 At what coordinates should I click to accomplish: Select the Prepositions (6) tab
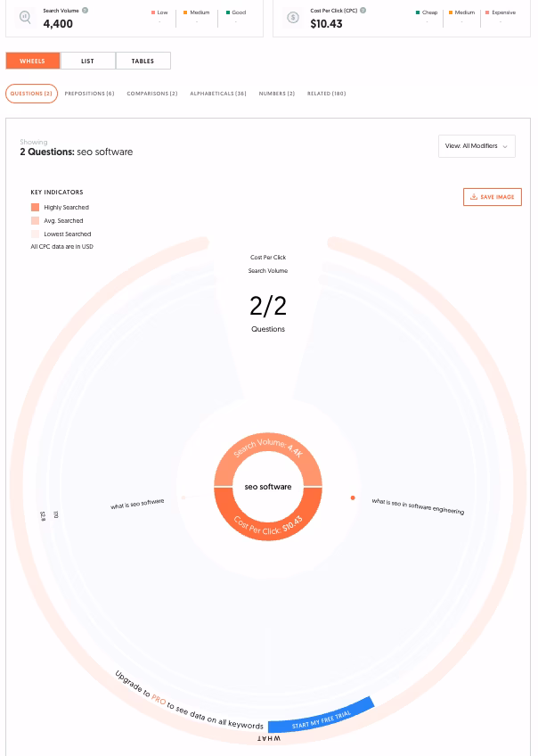[90, 94]
